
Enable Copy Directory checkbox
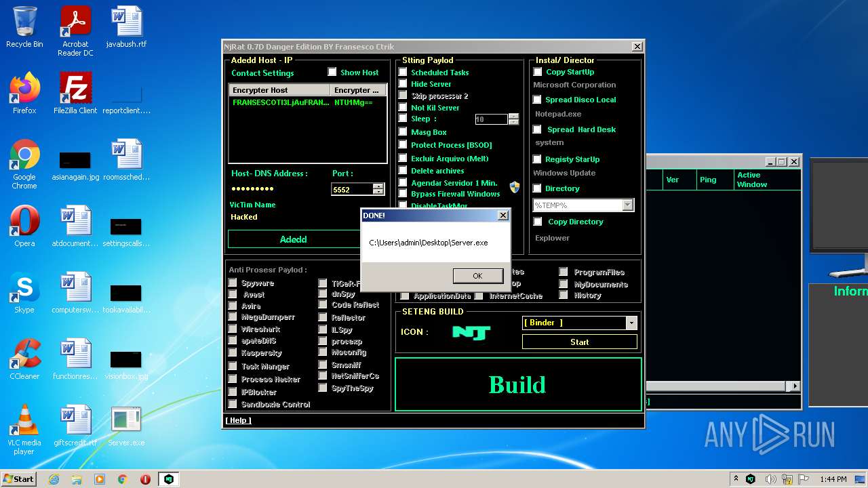pyautogui.click(x=538, y=222)
